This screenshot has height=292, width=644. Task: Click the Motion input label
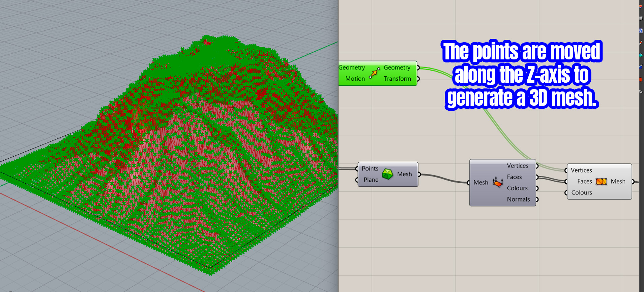point(355,79)
